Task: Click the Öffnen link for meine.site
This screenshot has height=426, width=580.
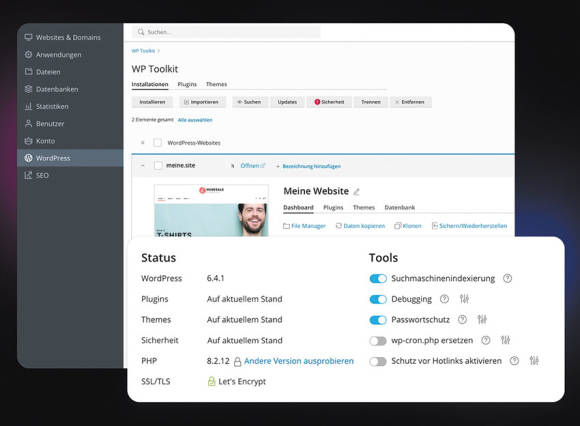Action: pos(253,166)
